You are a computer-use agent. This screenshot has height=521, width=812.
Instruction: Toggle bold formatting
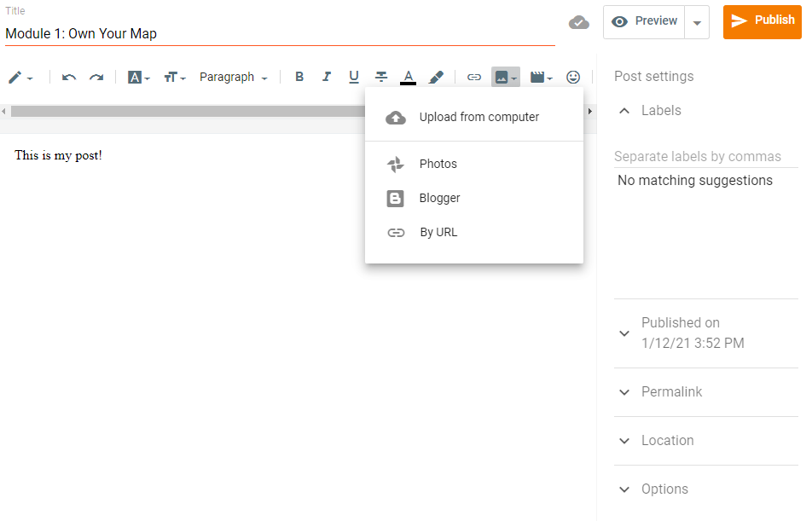coord(299,78)
